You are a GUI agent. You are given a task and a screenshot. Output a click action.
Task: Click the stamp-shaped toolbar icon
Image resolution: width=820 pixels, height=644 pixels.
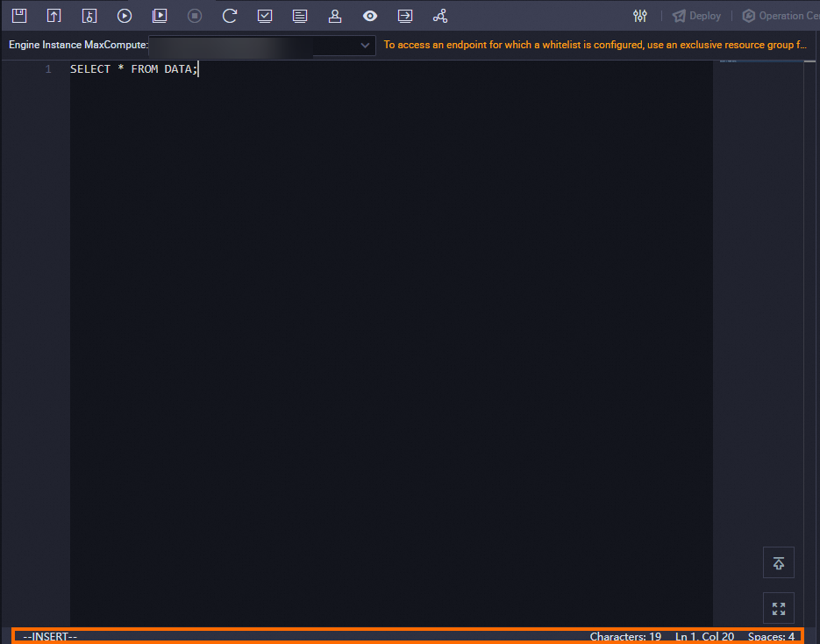point(335,16)
